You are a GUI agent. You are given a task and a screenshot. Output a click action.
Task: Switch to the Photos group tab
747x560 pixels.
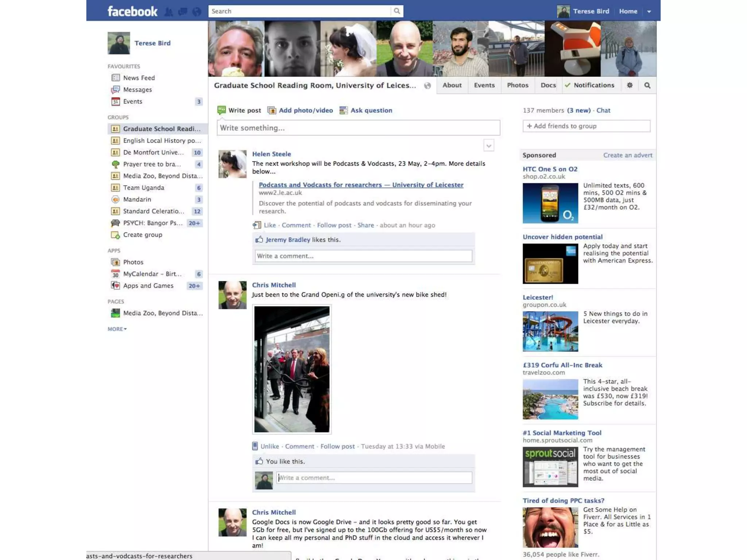click(517, 85)
